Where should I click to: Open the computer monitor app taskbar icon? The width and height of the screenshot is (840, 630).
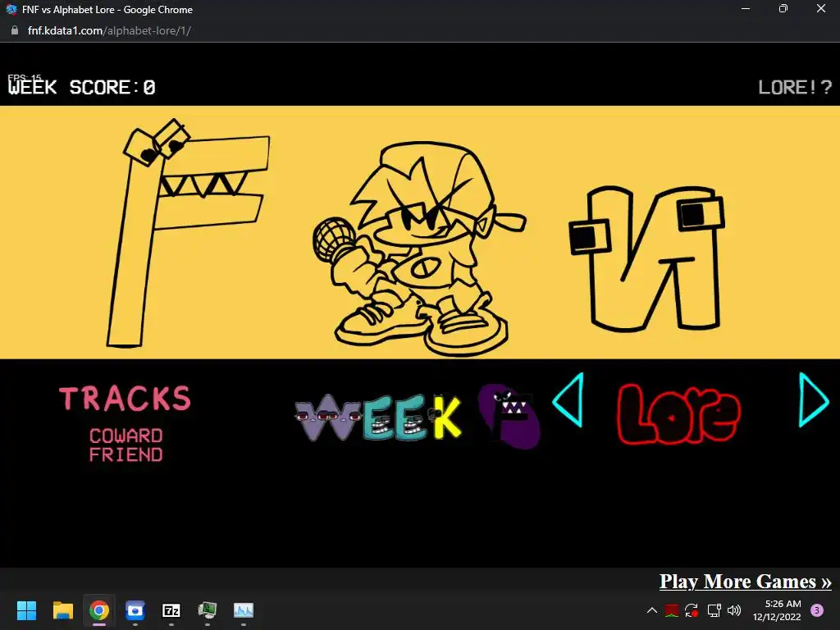[208, 610]
